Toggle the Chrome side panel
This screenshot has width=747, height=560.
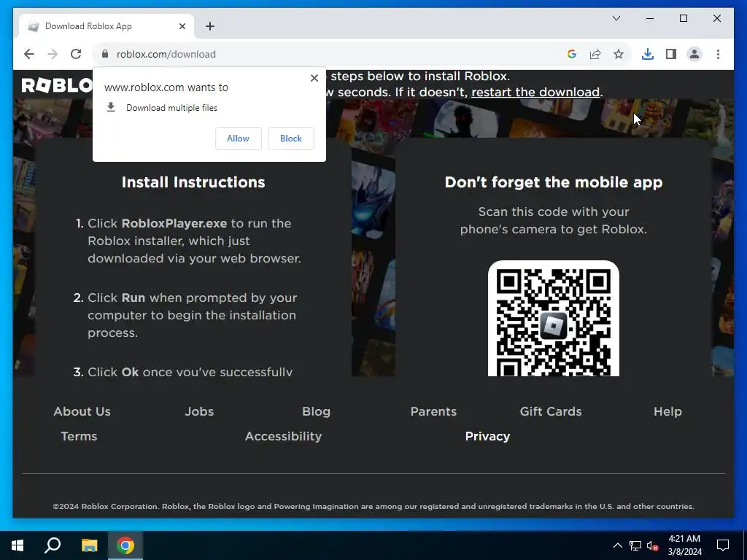pos(671,54)
